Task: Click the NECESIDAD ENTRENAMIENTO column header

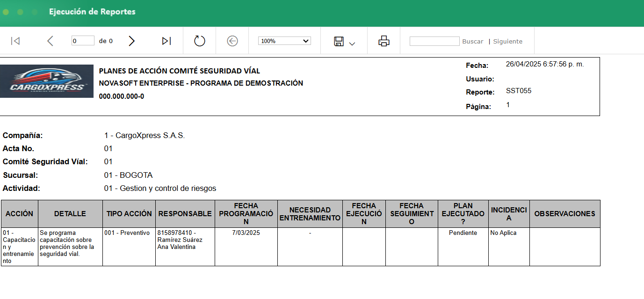Action: 310,214
